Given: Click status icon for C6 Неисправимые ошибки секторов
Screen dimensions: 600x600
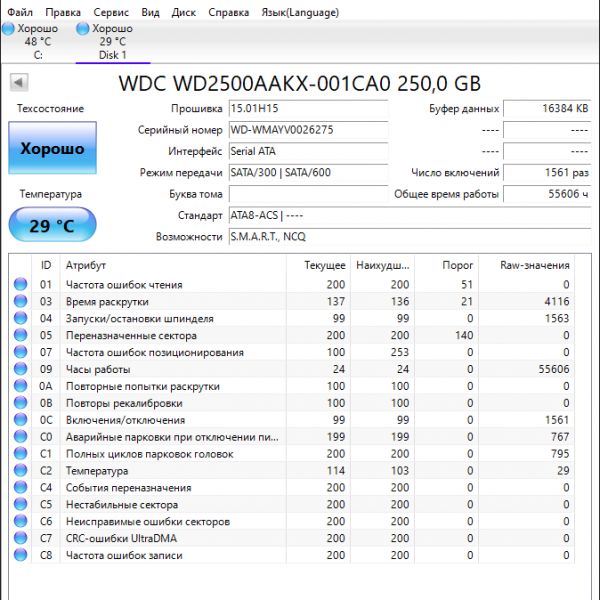Looking at the screenshot, I should click(20, 521).
